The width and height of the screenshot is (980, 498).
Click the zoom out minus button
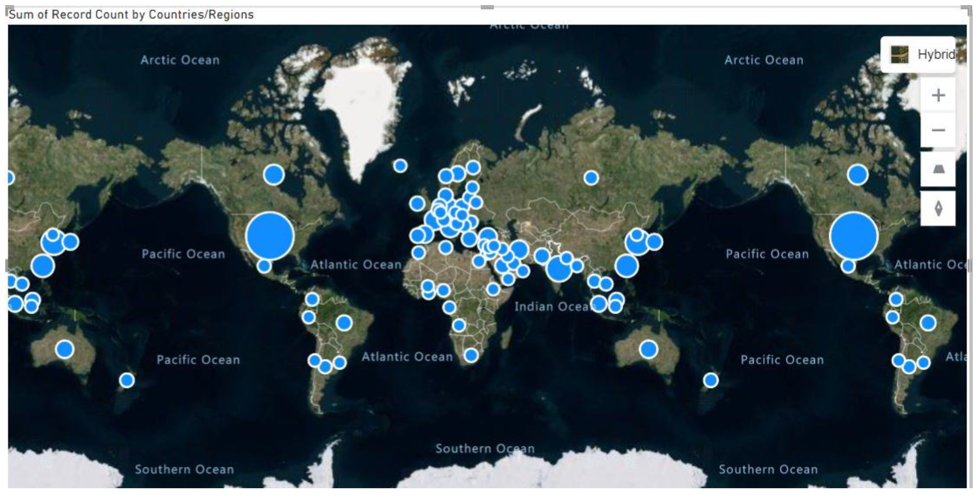[x=938, y=130]
